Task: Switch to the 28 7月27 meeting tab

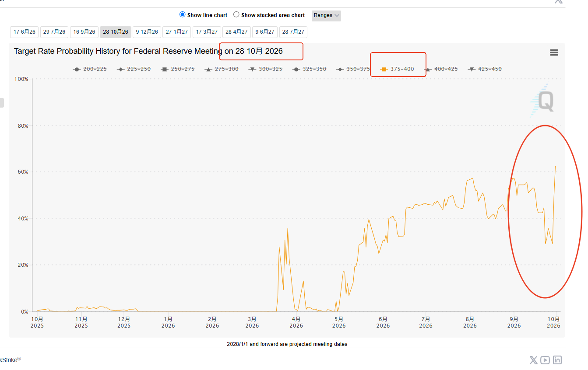Action: pyautogui.click(x=293, y=32)
